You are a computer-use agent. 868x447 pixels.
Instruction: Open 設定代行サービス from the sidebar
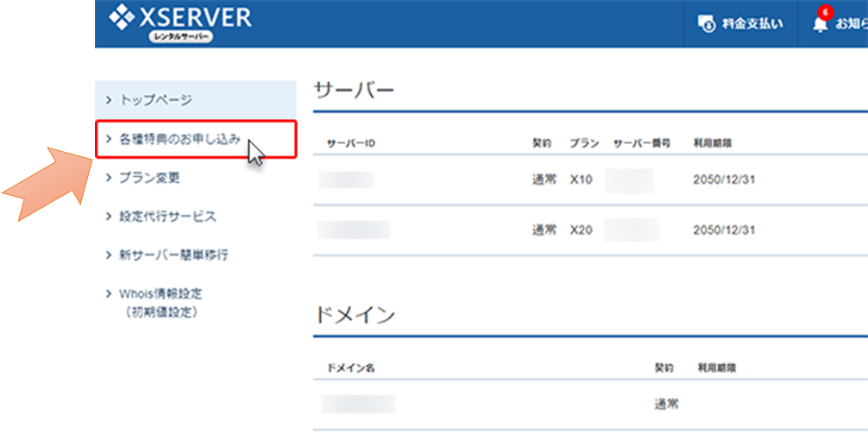(167, 217)
